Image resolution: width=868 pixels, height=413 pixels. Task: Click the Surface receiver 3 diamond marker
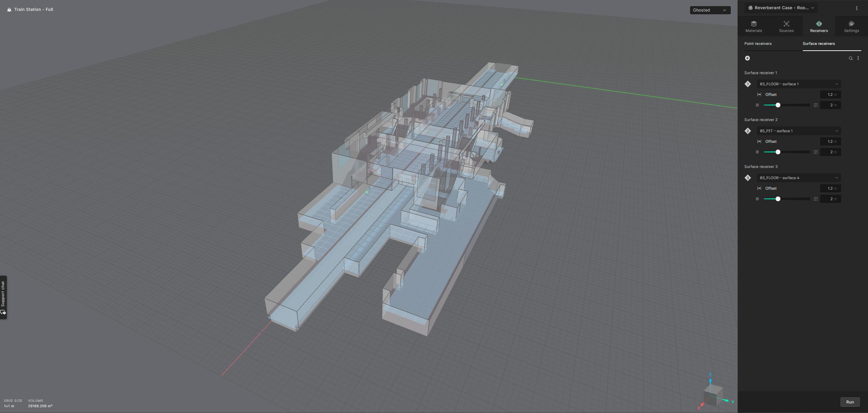[748, 178]
